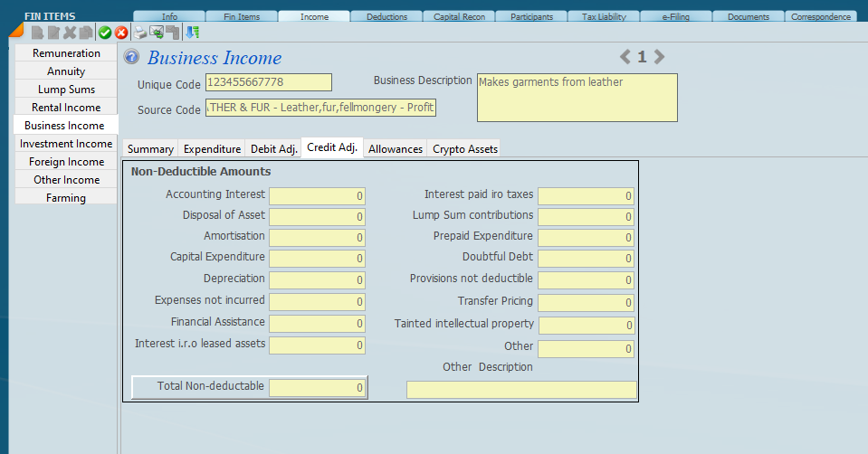Image resolution: width=868 pixels, height=454 pixels.
Task: Select Farming in the left sidebar
Action: pos(66,198)
